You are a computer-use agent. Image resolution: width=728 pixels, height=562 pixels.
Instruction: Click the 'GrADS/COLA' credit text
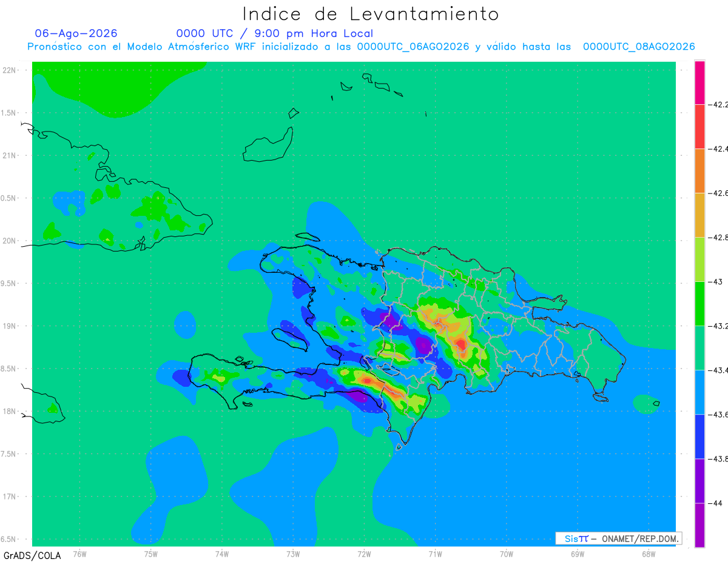(31, 555)
